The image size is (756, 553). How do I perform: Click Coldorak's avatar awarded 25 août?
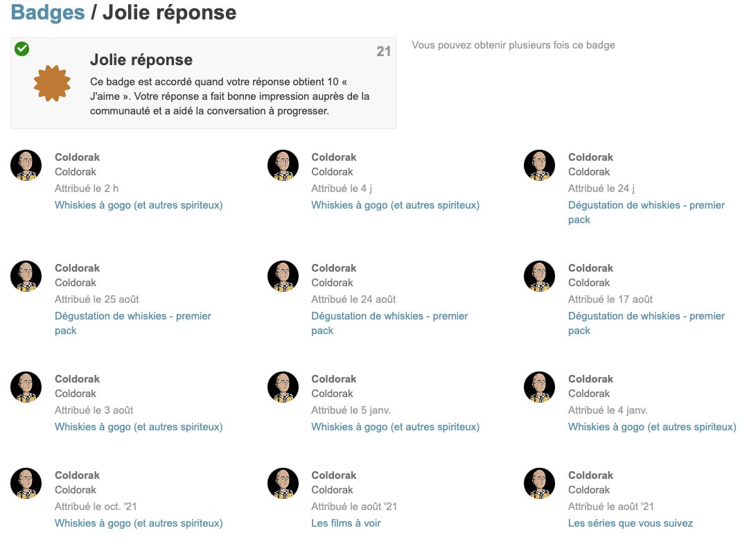pos(26,276)
